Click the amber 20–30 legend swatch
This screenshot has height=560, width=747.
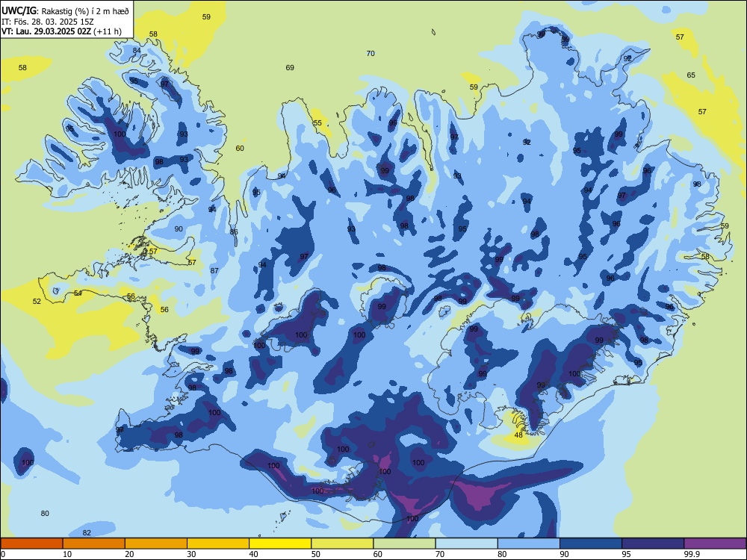coord(156,544)
